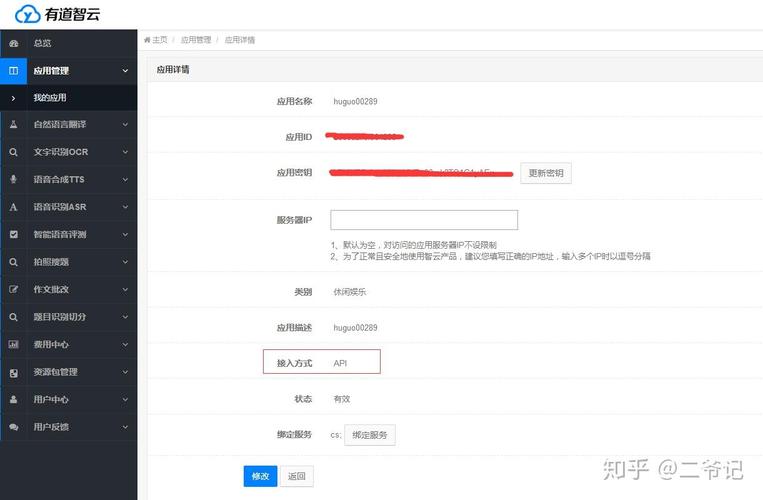
Task: Click the 应用描述 field label
Action: coord(294,328)
